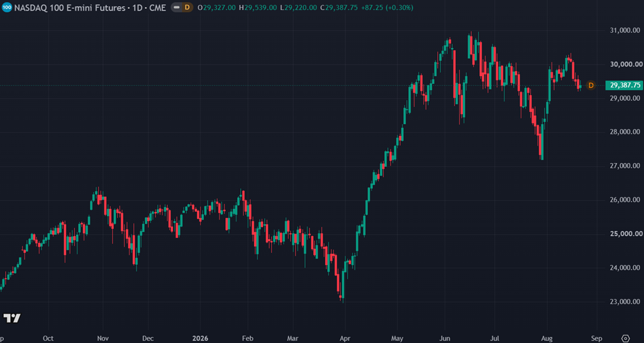The image size is (644, 343).
Task: Click the 29,000.00 price axis label
Action: click(x=625, y=98)
